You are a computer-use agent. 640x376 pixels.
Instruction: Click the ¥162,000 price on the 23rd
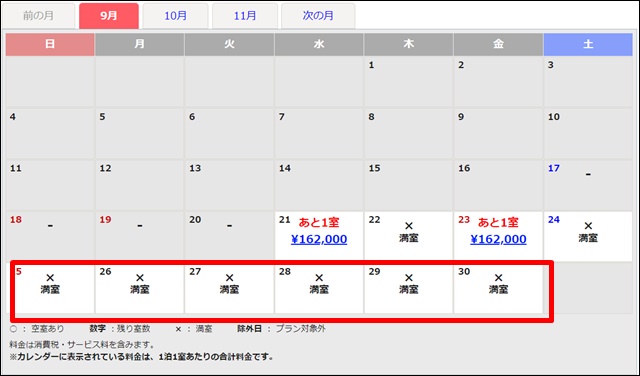pyautogui.click(x=498, y=239)
